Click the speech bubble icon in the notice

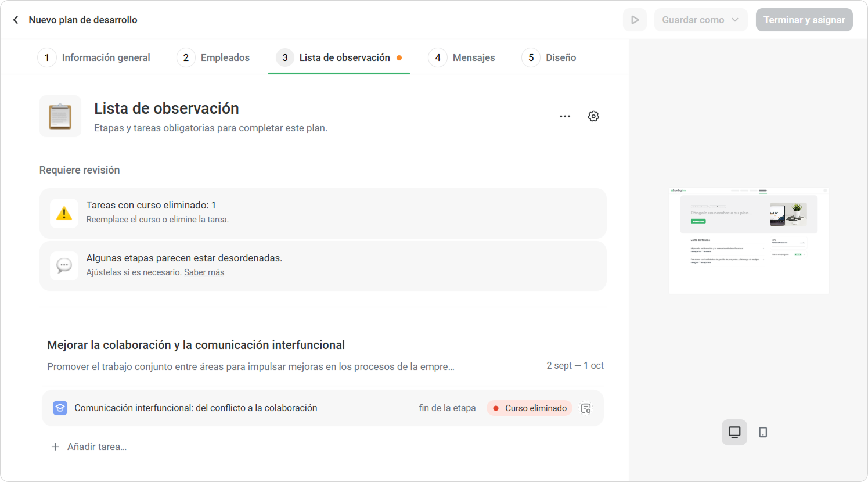pos(64,266)
